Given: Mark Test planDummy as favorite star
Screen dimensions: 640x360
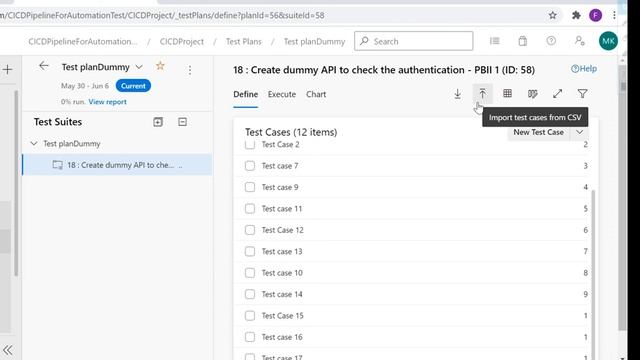Looking at the screenshot, I should tap(160, 66).
